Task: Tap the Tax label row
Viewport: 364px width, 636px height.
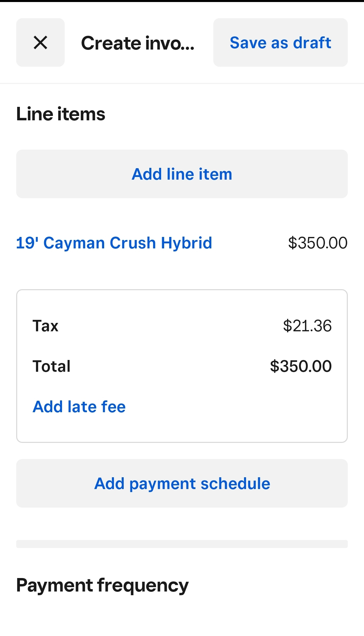Action: [45, 326]
